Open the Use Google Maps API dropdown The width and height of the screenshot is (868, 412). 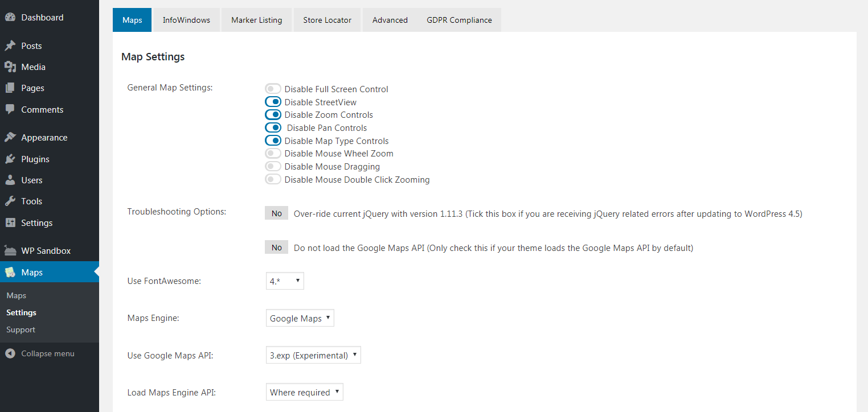[313, 355]
